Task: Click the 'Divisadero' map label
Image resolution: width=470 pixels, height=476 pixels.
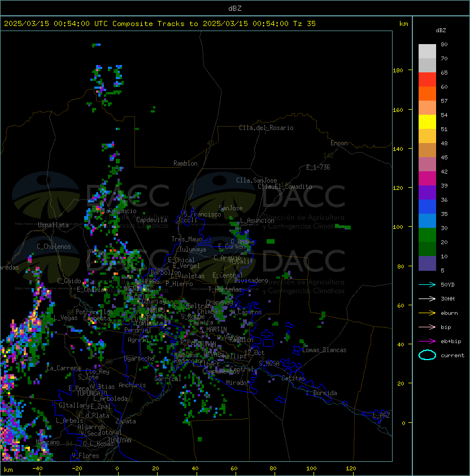Action: click(251, 280)
